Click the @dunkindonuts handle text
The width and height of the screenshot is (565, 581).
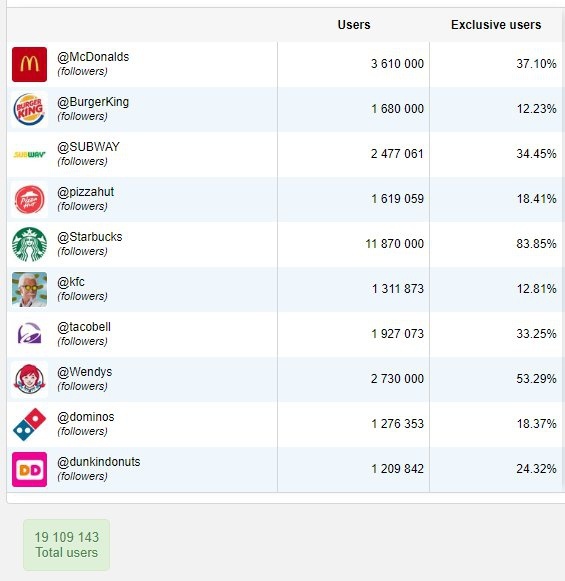99,462
